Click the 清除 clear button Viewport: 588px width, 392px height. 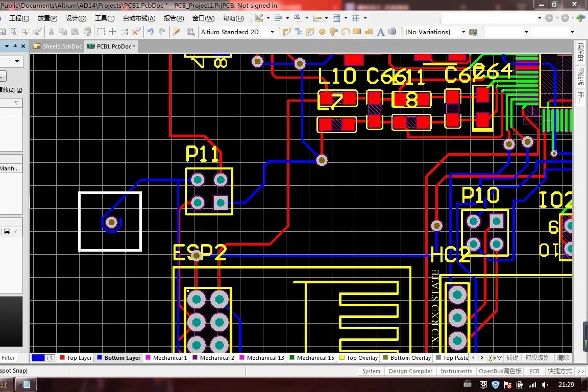562,358
